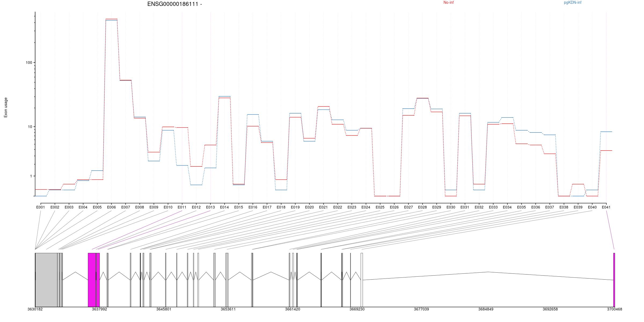This screenshot has height=322, width=644.
Task: Select the No-inf legend label
Action: click(448, 2)
